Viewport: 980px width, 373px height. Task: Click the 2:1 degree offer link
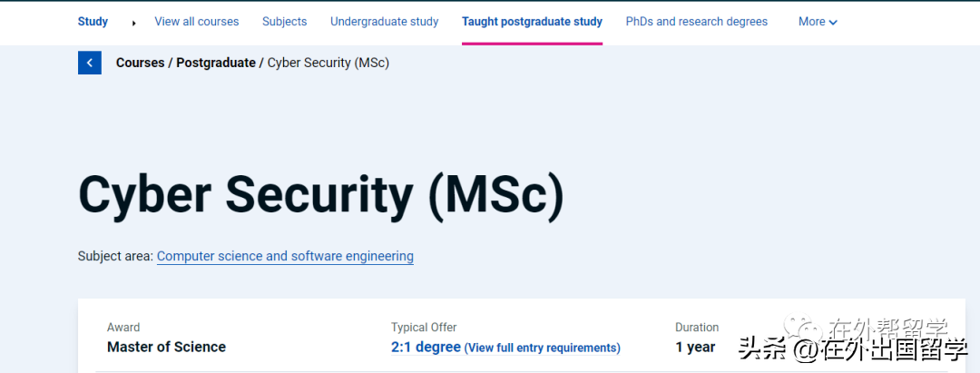pyautogui.click(x=426, y=347)
